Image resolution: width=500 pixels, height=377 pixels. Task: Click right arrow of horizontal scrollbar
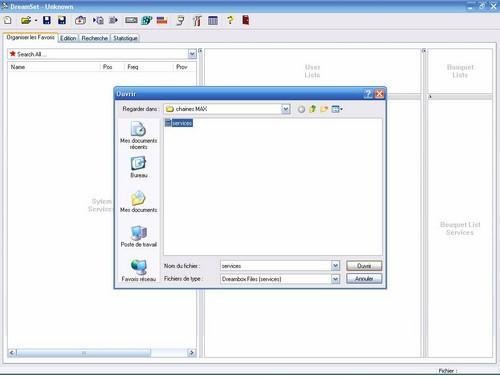[x=192, y=353]
